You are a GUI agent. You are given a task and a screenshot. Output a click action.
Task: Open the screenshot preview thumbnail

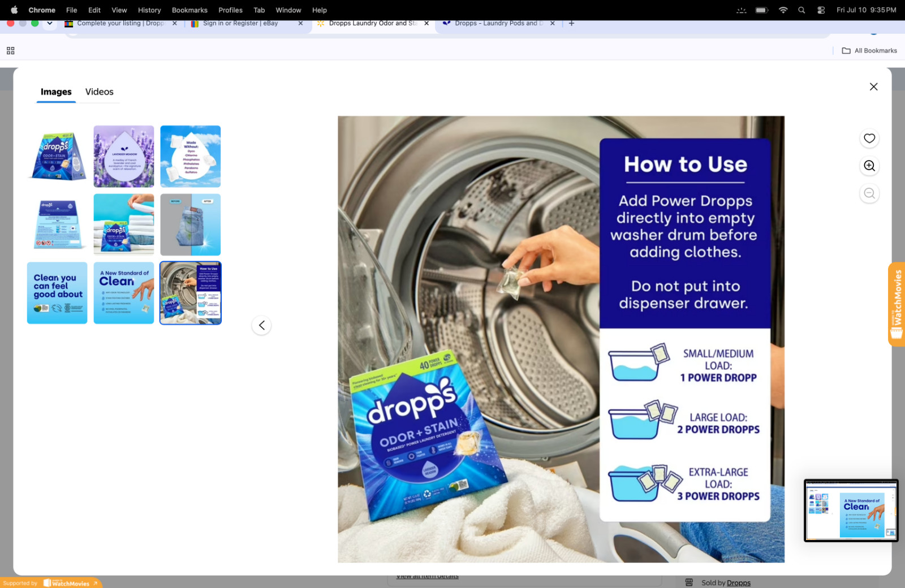tap(851, 511)
